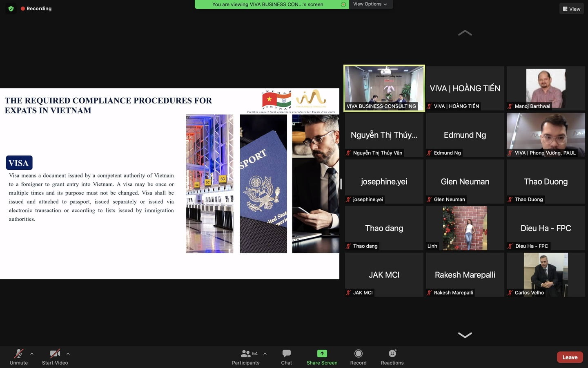Select the VIVA | Phong Vương, PAUL video tile
The width and height of the screenshot is (588, 368).
click(x=546, y=135)
